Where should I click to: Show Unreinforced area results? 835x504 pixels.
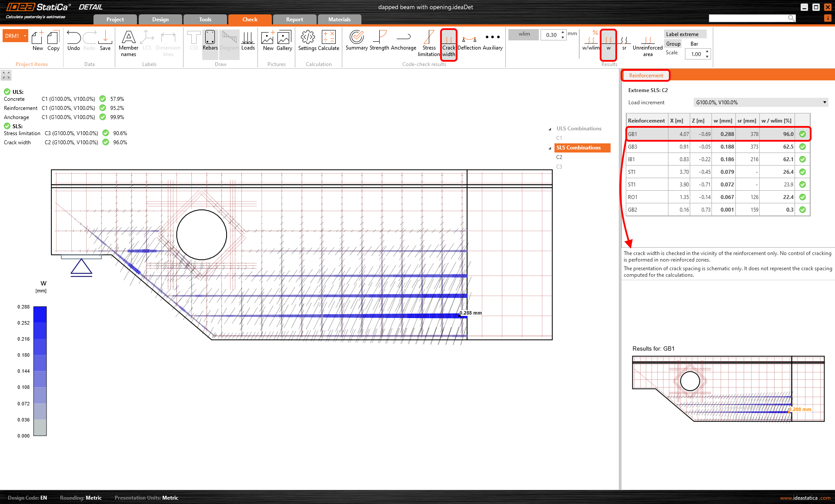pos(647,43)
